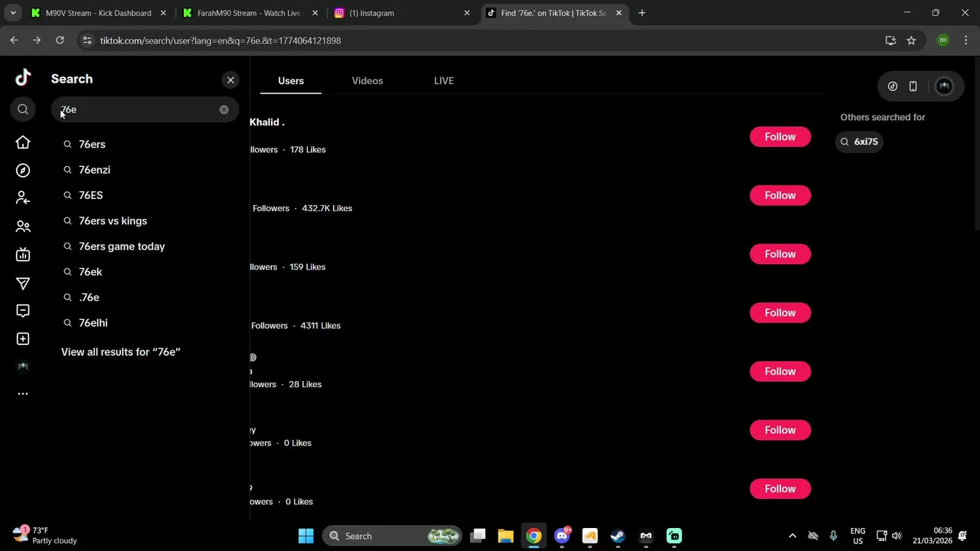Screen dimensions: 980x551
Task: Switch to the LIVE tab
Action: 444,80
